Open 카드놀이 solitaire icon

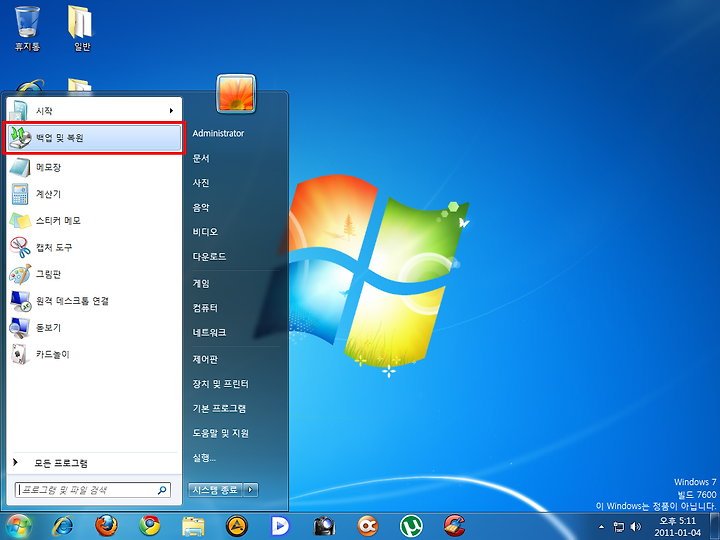pos(20,354)
